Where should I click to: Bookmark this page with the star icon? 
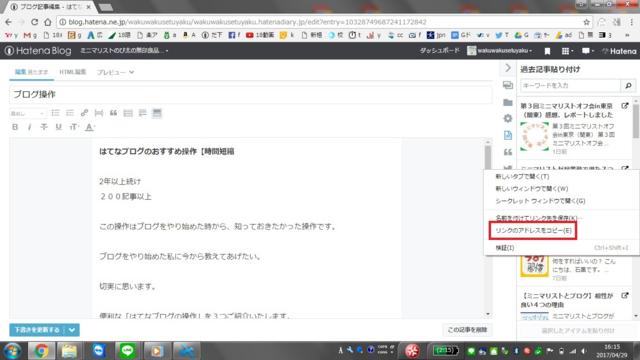point(587,22)
